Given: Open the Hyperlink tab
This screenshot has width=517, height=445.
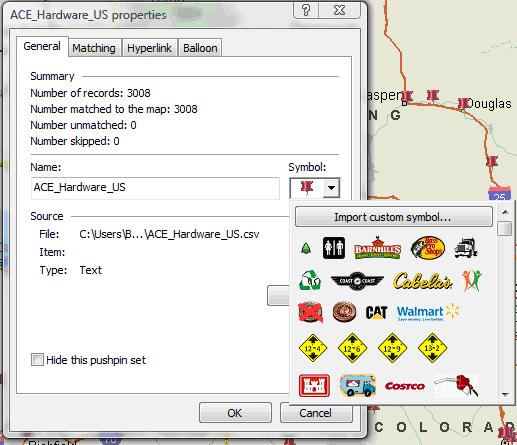Looking at the screenshot, I should point(149,48).
